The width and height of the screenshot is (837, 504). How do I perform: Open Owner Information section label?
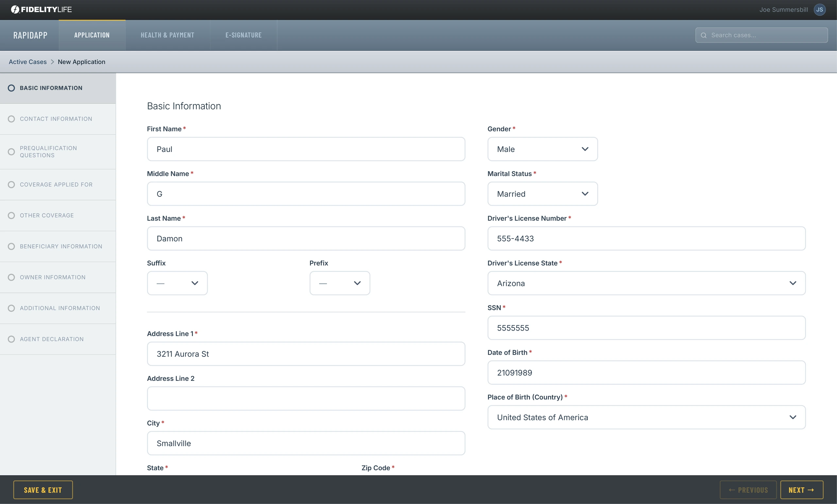click(x=53, y=277)
